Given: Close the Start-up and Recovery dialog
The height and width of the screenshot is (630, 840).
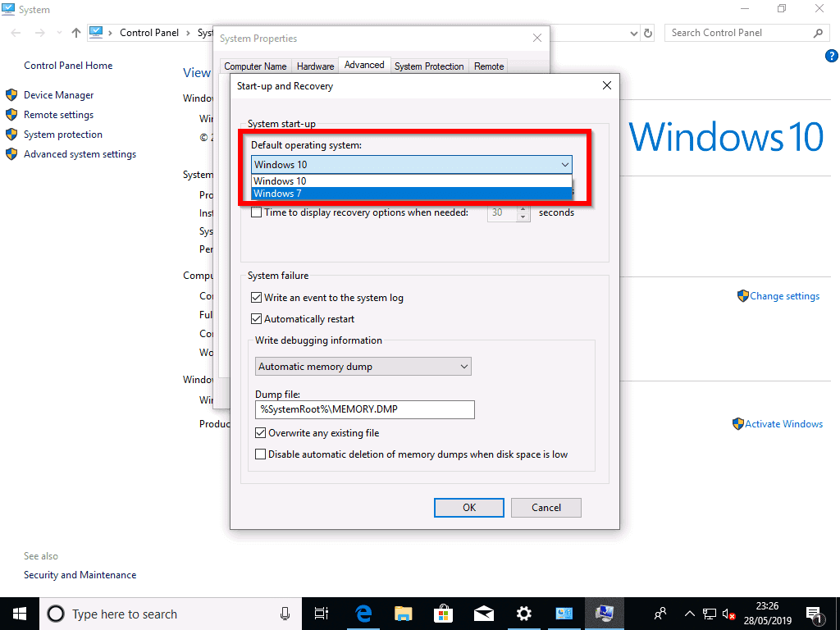Looking at the screenshot, I should pyautogui.click(x=607, y=85).
